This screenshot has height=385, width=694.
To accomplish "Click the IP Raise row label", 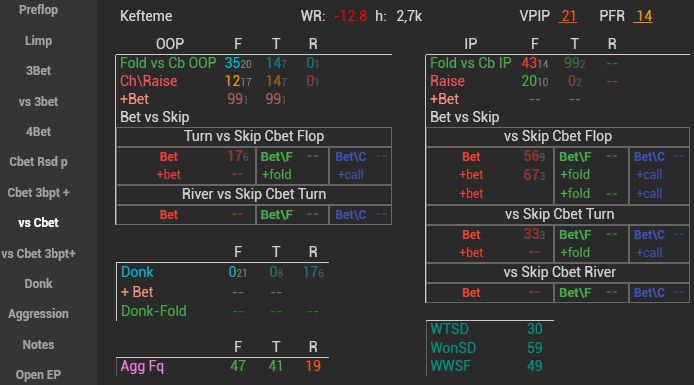I will click(447, 81).
